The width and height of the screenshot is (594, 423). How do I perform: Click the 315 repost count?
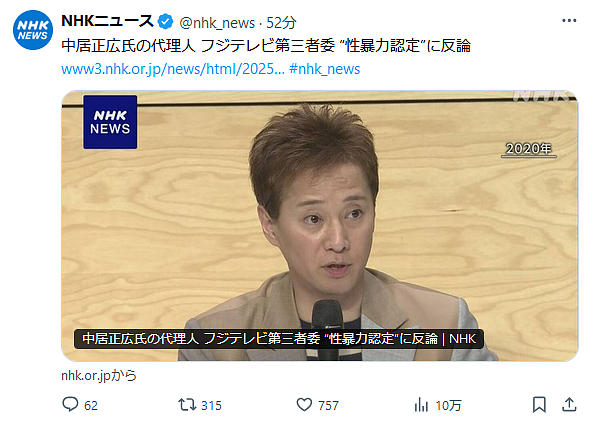211,405
